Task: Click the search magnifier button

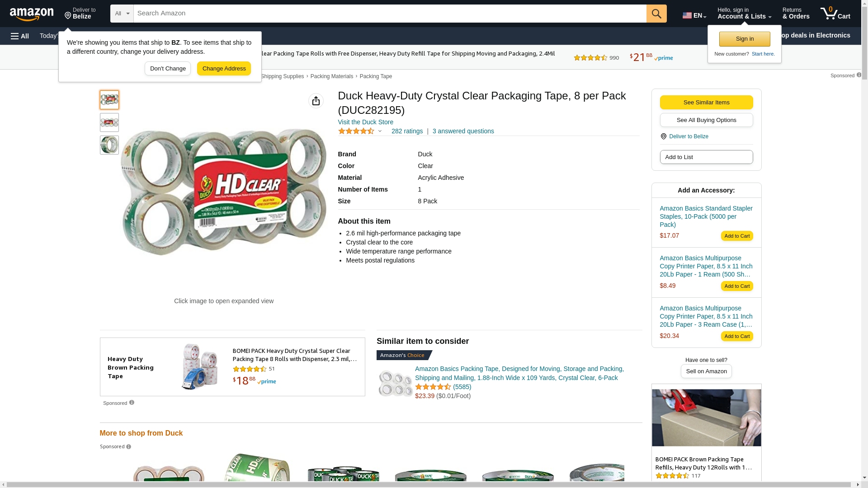Action: click(x=656, y=14)
